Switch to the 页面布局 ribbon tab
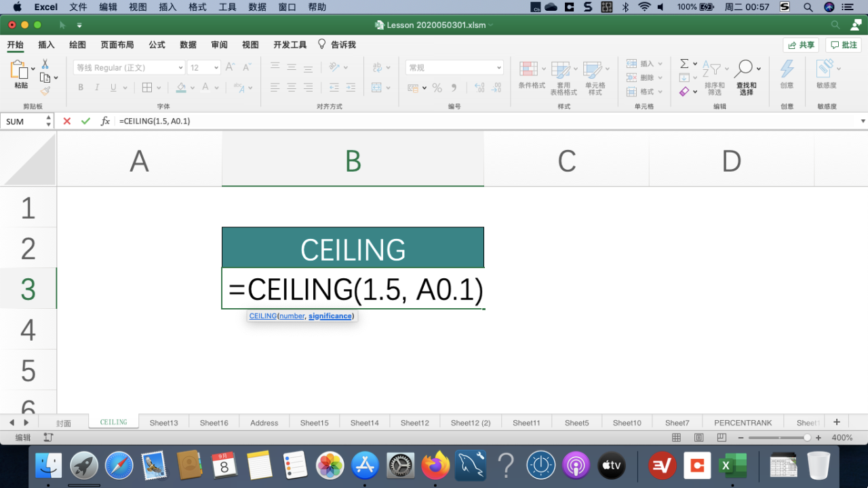 (117, 45)
